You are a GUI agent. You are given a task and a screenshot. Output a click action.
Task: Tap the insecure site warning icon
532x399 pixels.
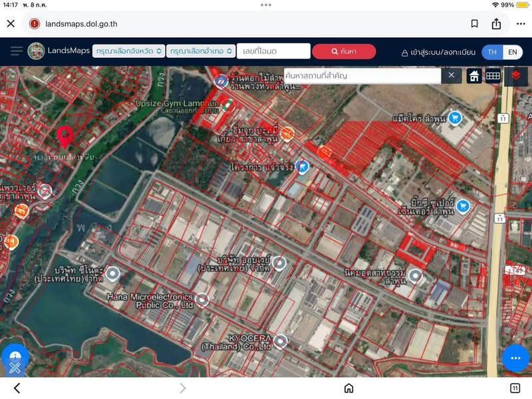click(x=35, y=24)
